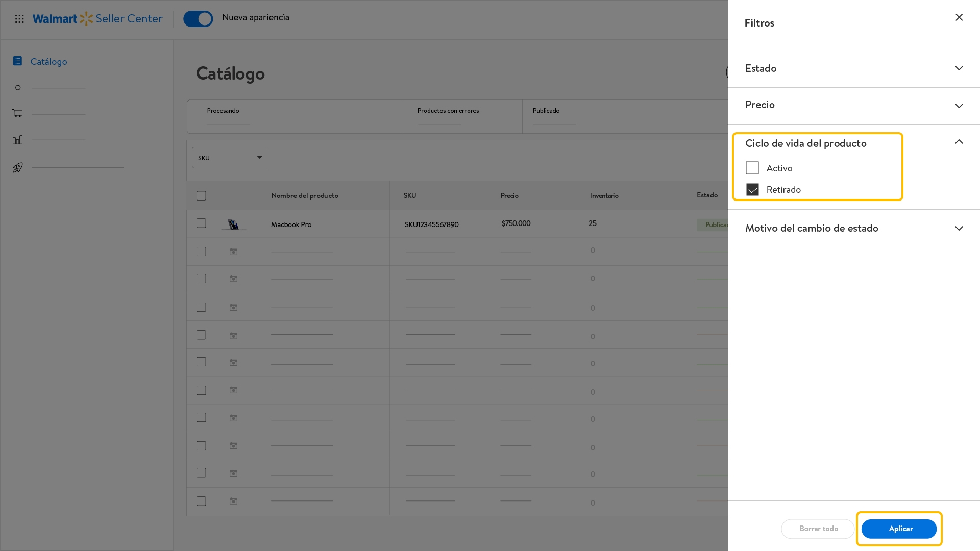Open the SKU search type dropdown
The height and width of the screenshot is (551, 980).
pos(230,158)
